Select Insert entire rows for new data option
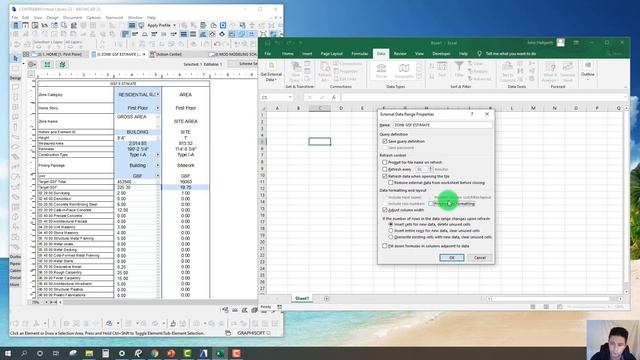640x360 pixels. tap(391, 231)
